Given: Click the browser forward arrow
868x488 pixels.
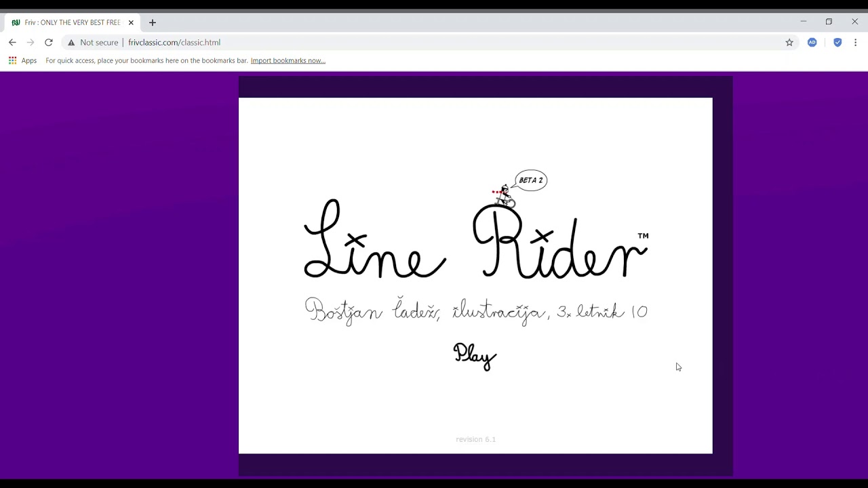Looking at the screenshot, I should coord(31,42).
